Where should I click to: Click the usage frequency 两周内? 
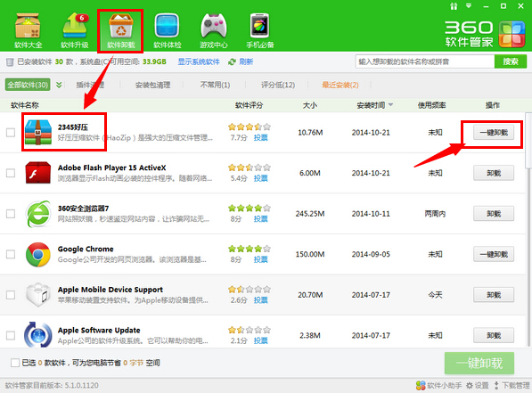click(435, 214)
